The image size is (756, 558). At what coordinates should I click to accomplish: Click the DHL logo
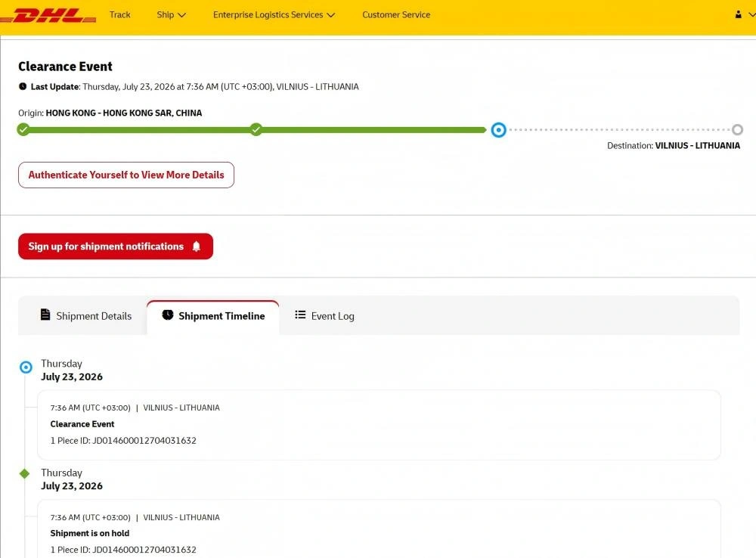(48, 15)
